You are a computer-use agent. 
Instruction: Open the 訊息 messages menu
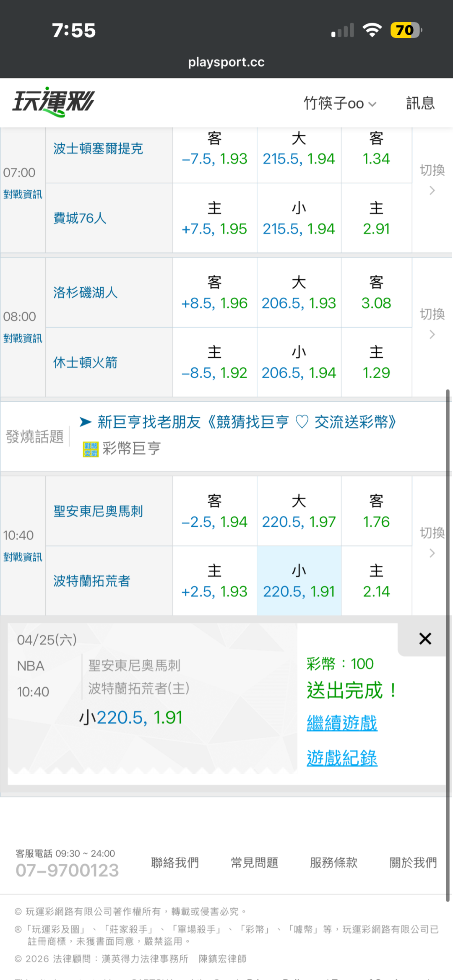coord(420,103)
